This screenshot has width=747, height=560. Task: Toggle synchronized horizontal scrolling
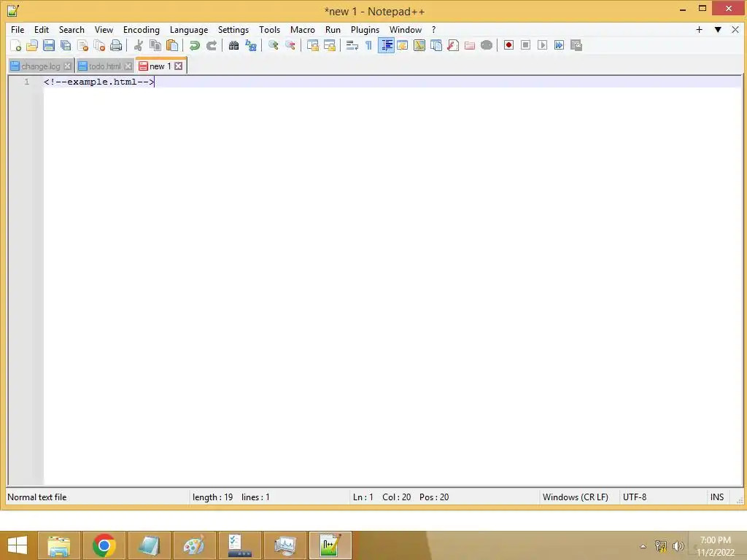point(329,45)
